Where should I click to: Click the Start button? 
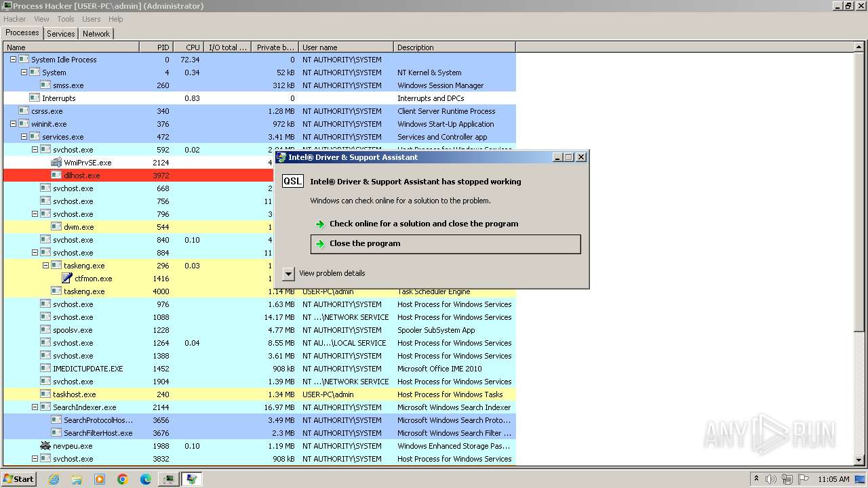point(19,479)
